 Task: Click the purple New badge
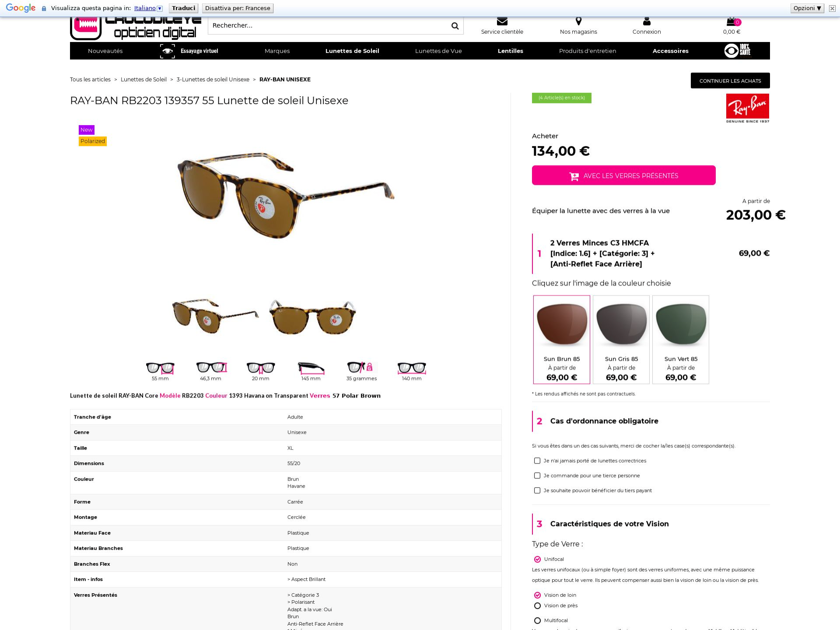click(87, 130)
